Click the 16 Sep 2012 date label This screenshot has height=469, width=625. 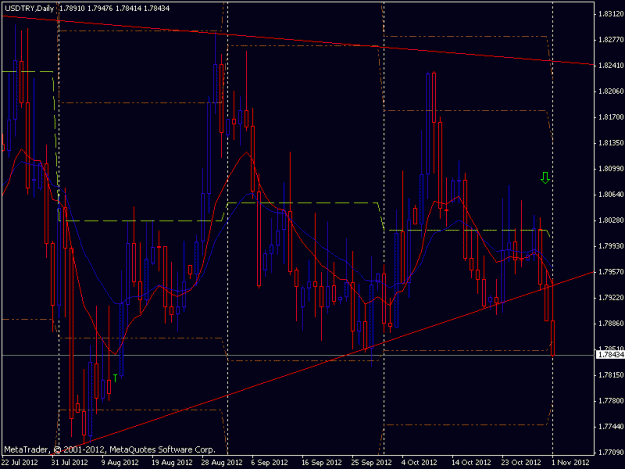[x=322, y=462]
